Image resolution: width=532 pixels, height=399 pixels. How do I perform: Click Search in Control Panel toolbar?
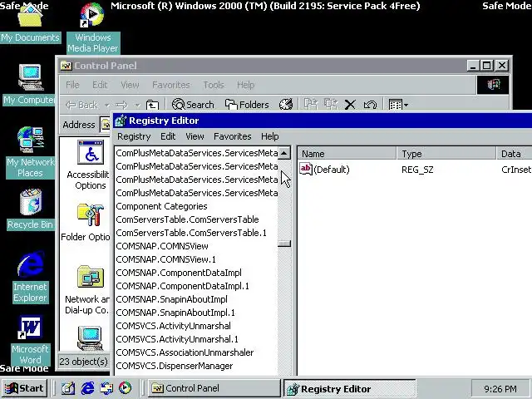193,105
